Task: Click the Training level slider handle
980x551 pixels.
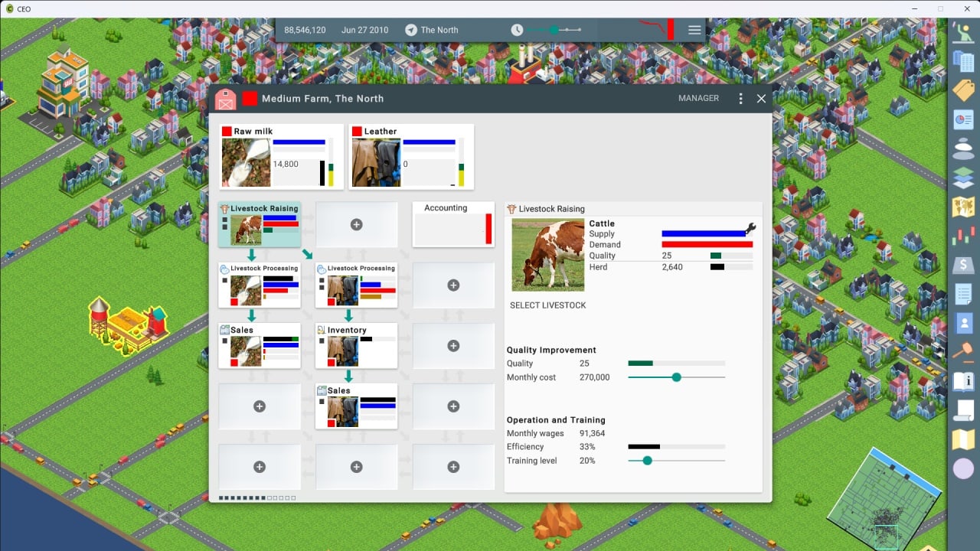Action: [x=647, y=461]
